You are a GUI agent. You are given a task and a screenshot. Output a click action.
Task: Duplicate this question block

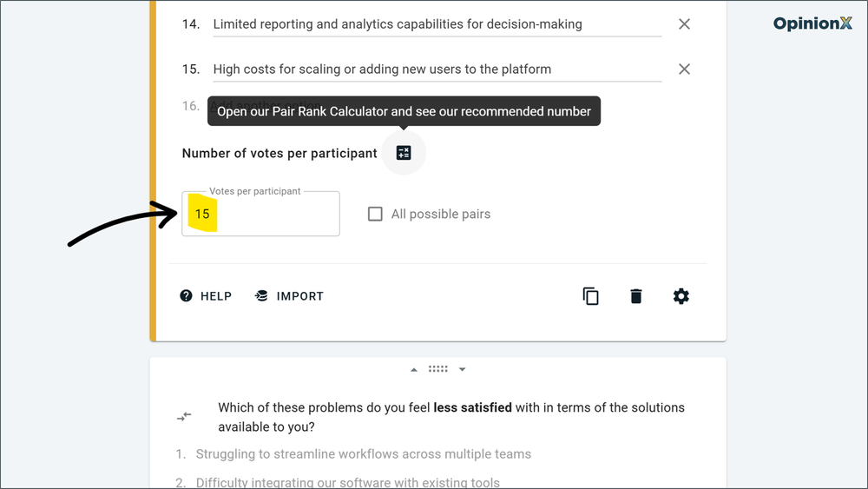pyautogui.click(x=590, y=296)
